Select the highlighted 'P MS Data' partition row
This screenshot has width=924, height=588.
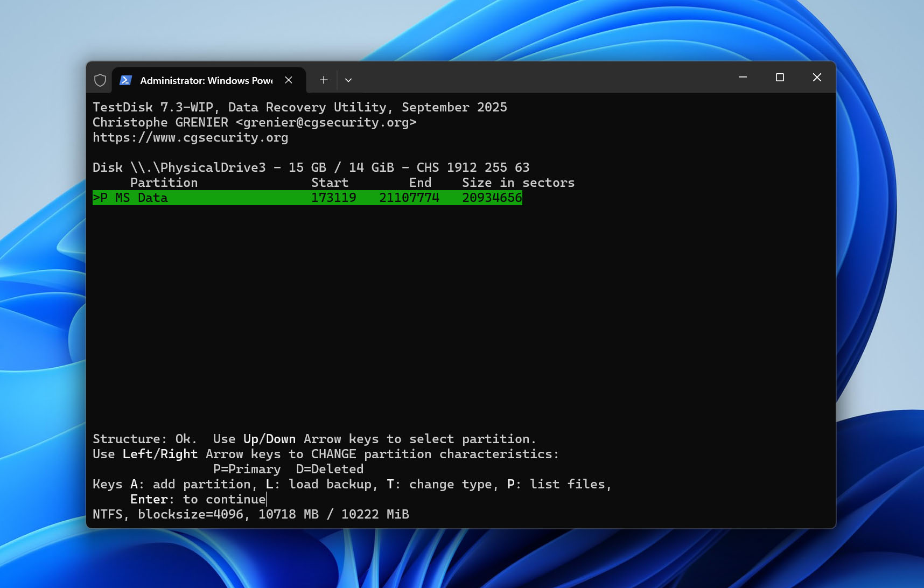point(307,198)
